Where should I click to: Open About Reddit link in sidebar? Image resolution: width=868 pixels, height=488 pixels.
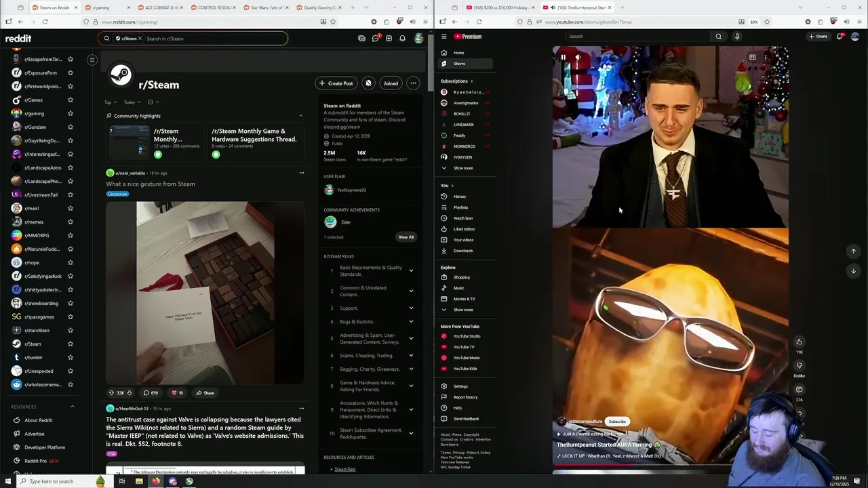point(39,420)
